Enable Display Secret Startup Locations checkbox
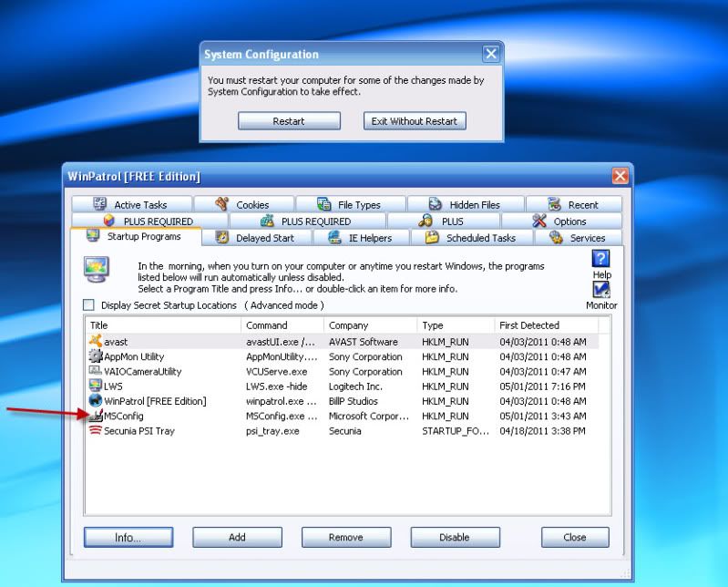The height and width of the screenshot is (587, 728). (88, 305)
